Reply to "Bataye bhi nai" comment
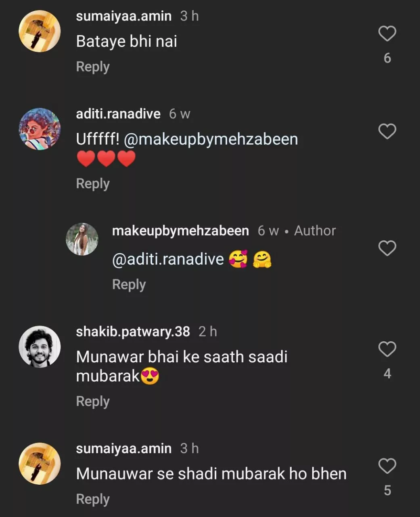The width and height of the screenshot is (420, 517). pyautogui.click(x=93, y=67)
